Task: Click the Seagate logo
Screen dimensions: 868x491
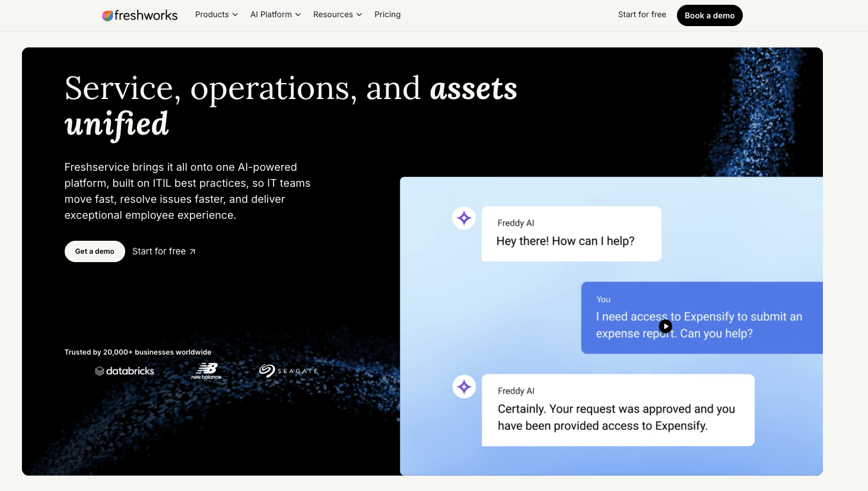Action: (288, 371)
